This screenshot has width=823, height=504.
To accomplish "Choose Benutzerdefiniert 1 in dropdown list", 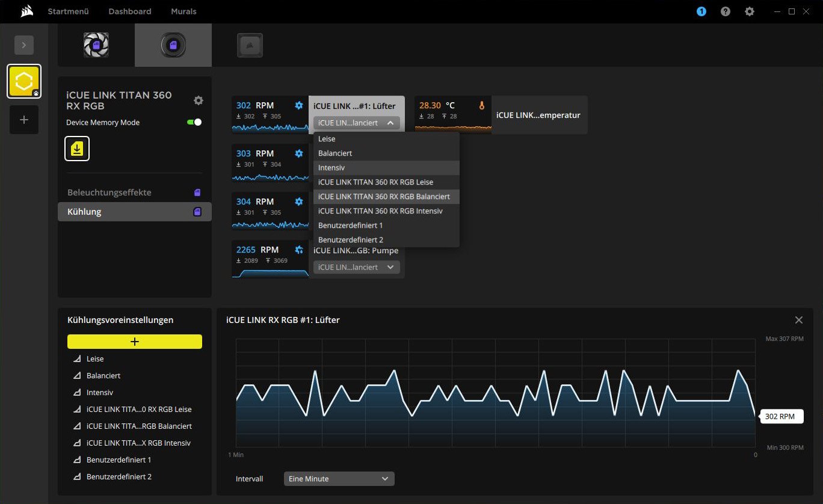I will point(386,226).
